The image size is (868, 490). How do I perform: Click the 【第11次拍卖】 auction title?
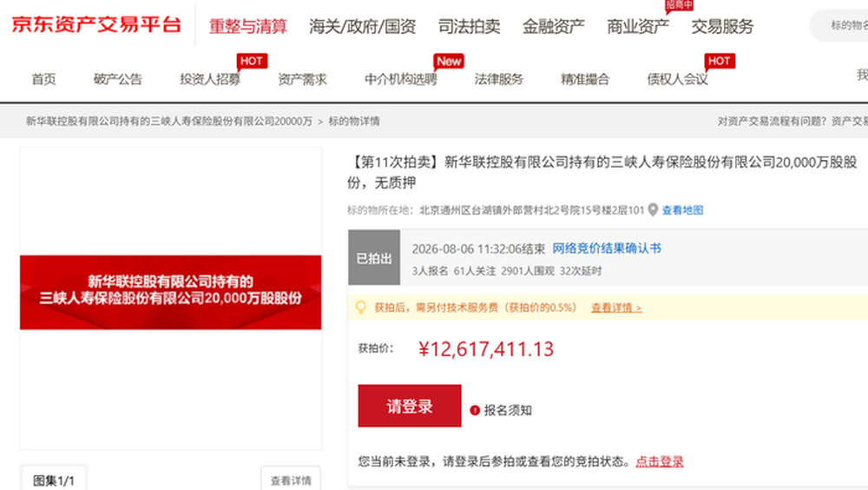602,172
